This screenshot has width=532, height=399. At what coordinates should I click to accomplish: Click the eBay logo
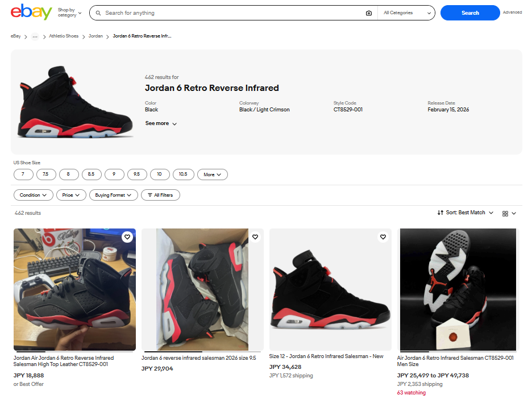(x=31, y=12)
